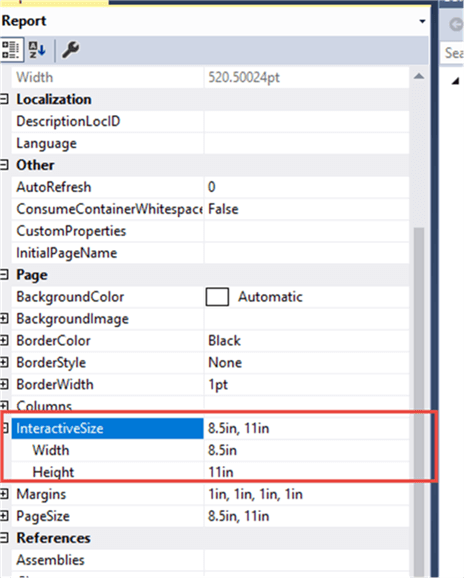Screen dimensions: 464x578
Task: Collapse the Localization category
Action: 4,99
